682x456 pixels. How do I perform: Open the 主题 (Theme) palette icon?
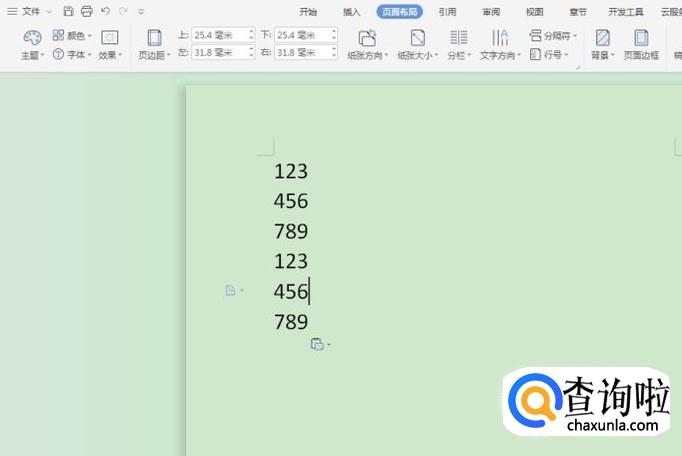(32, 38)
